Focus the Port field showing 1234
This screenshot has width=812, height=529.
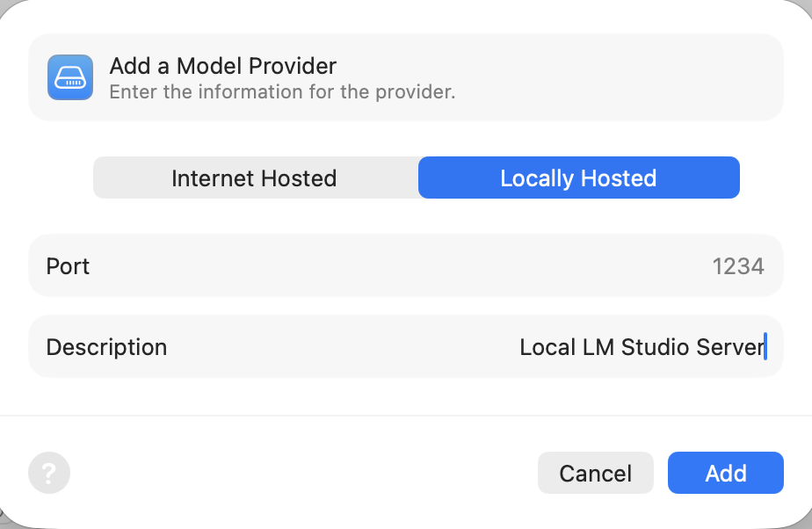click(x=737, y=266)
